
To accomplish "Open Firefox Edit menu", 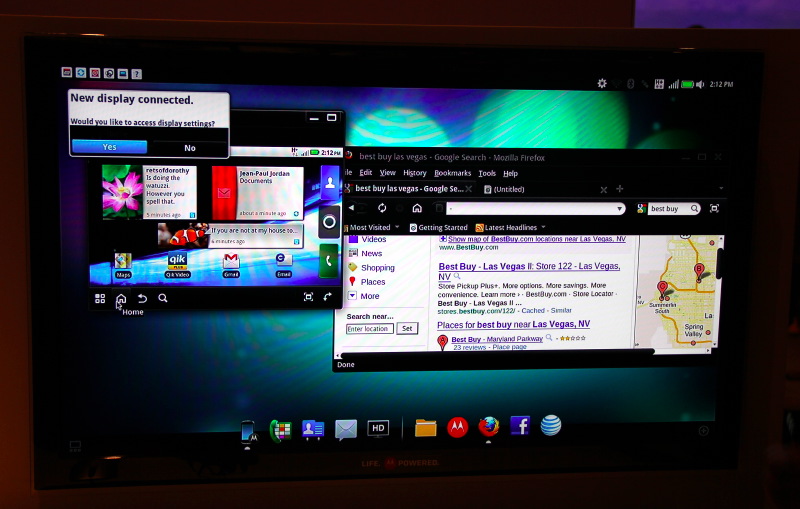I will pyautogui.click(x=366, y=173).
